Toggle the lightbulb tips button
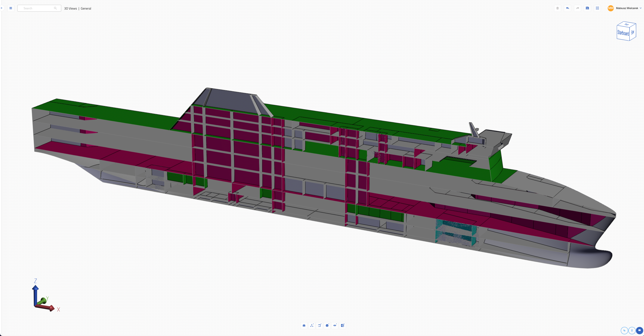Screen dimensions: 644x336 [632, 331]
